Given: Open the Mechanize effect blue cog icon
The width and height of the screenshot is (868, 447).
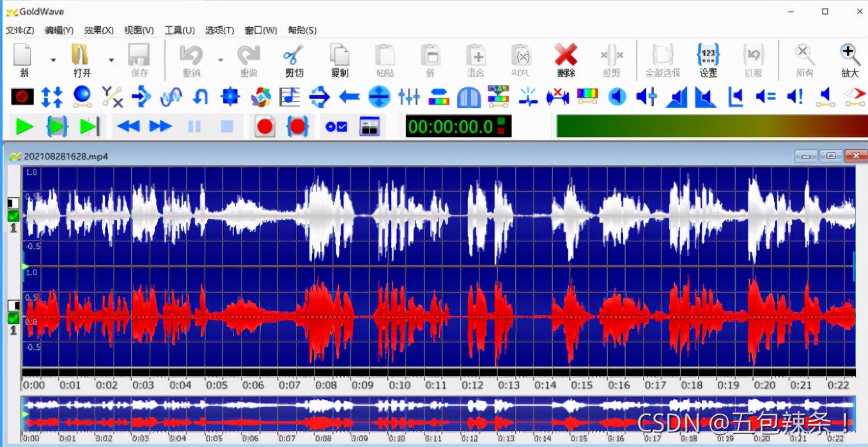Looking at the screenshot, I should pos(230,97).
